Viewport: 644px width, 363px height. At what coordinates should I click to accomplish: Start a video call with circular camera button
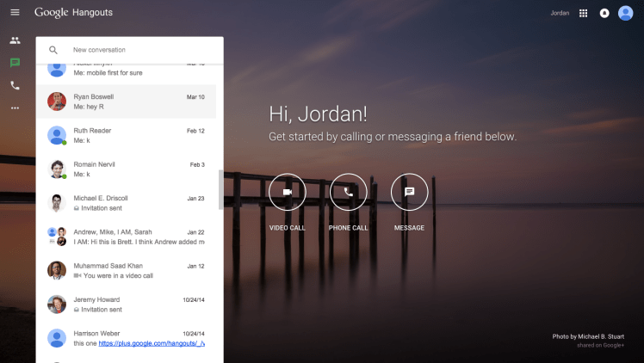coord(287,192)
